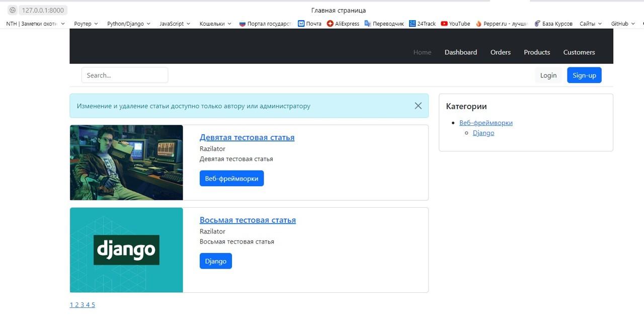Go to pagination page 2
This screenshot has width=644, height=318.
point(77,305)
